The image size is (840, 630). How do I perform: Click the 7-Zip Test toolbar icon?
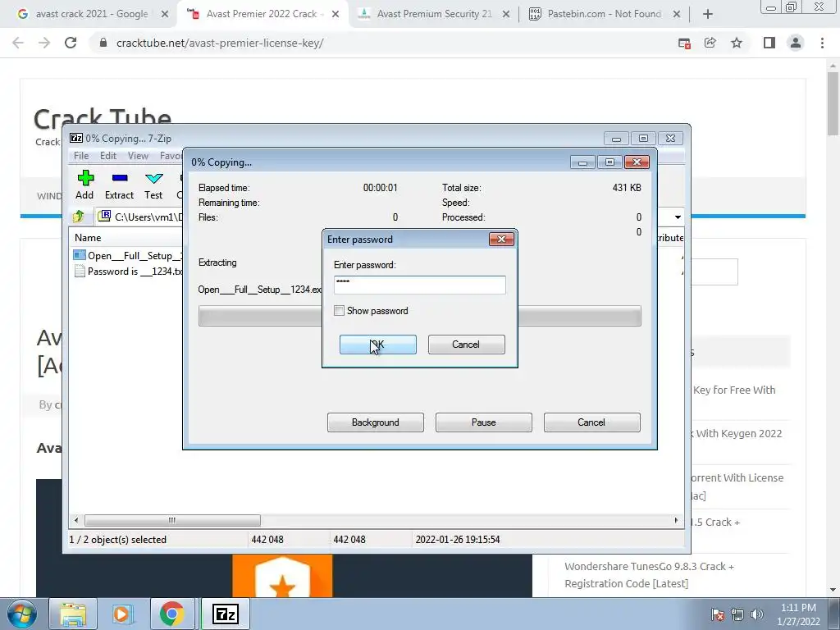153,185
